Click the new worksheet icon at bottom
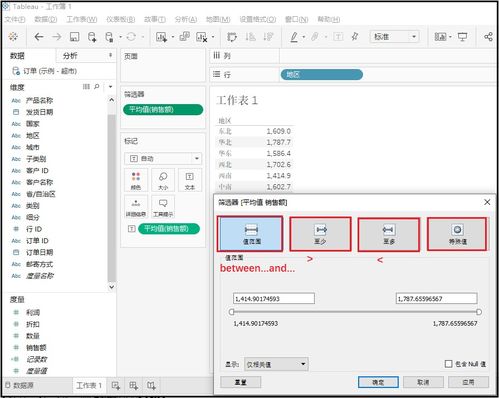Viewport: 499px width, 398px height. [x=116, y=386]
